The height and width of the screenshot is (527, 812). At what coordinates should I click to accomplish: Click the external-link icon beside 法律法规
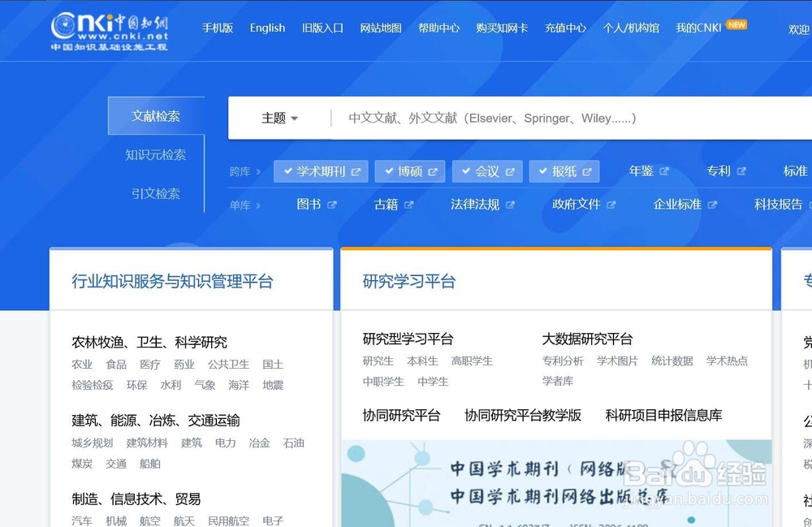tap(510, 205)
